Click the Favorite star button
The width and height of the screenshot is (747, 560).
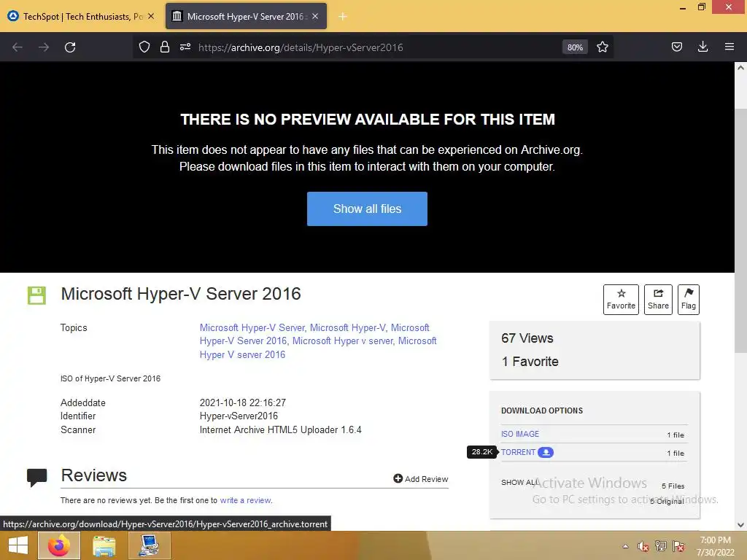click(621, 300)
